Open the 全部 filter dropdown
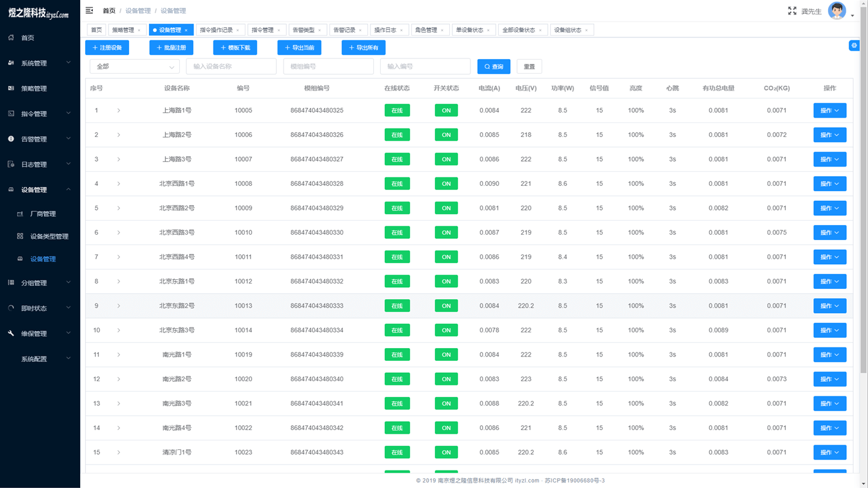Screen dimensions: 868x488 135,66
